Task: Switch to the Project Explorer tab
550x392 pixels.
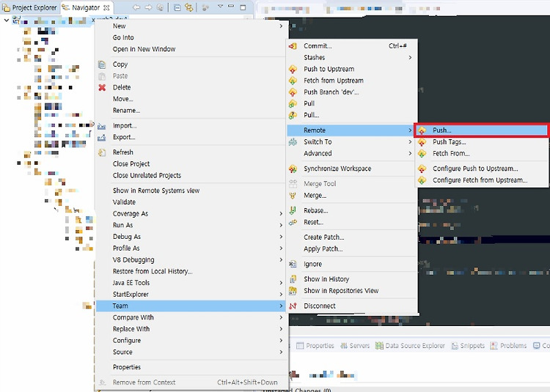Action: [30, 7]
